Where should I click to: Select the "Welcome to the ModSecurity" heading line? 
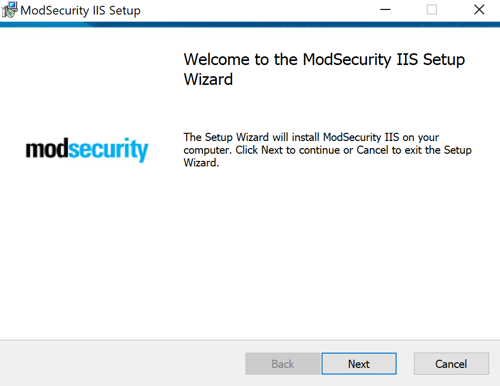(x=324, y=60)
